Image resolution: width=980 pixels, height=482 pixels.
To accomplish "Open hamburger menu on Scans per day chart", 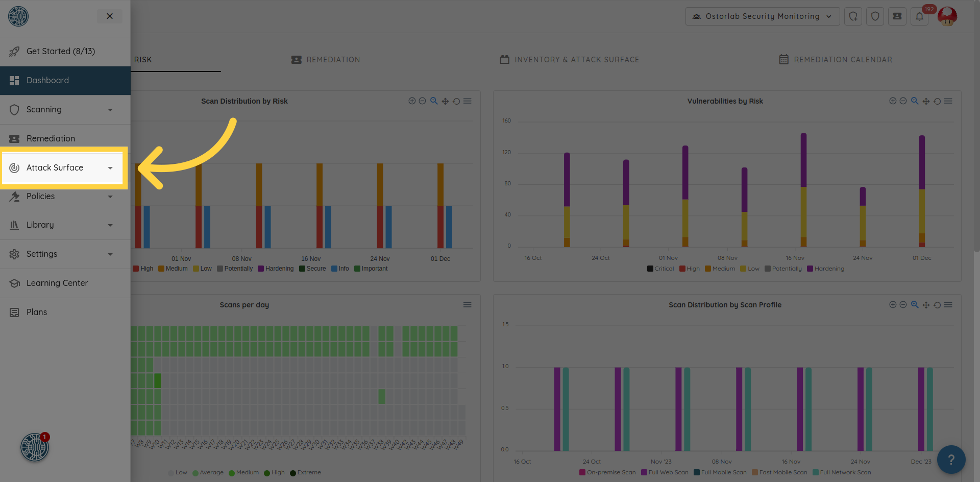I will [467, 305].
